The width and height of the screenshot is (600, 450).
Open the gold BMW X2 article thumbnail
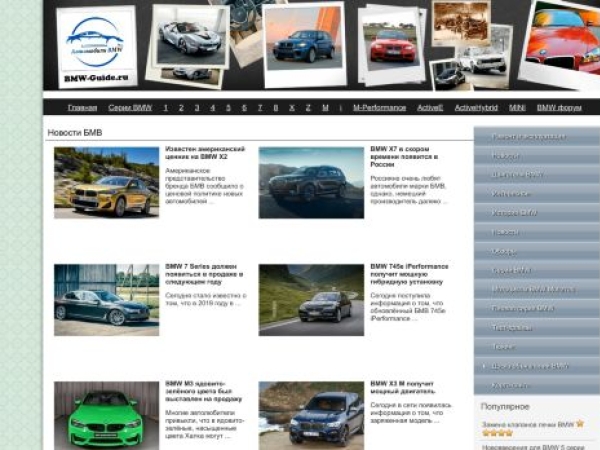[106, 183]
